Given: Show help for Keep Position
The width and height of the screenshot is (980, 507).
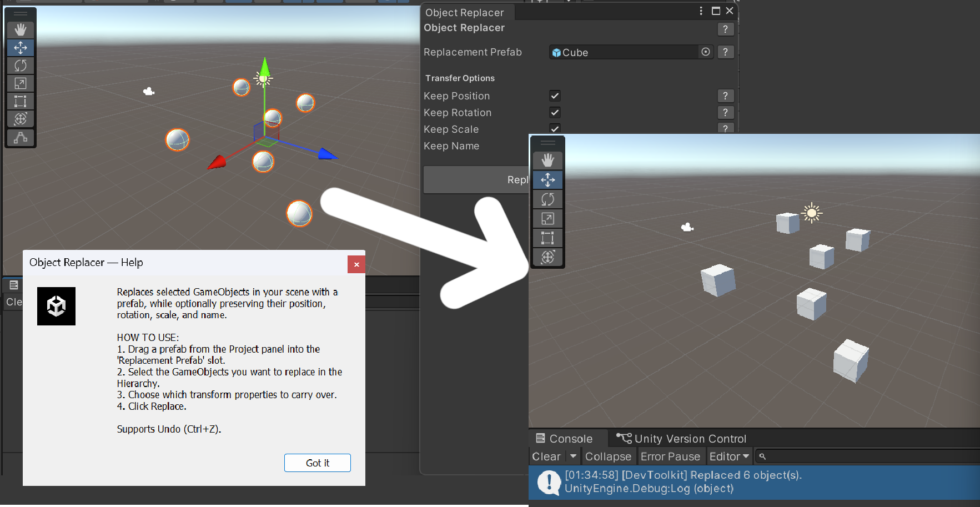Looking at the screenshot, I should coord(725,96).
